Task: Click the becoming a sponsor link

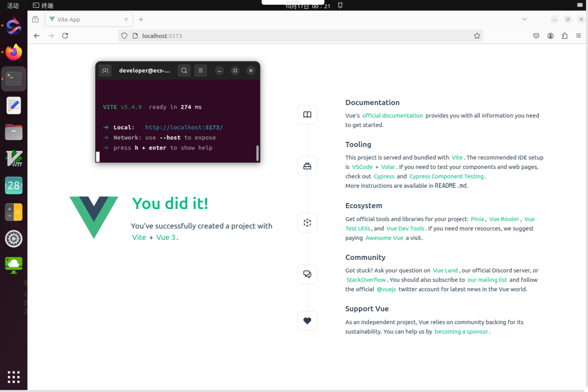Action: click(x=461, y=331)
